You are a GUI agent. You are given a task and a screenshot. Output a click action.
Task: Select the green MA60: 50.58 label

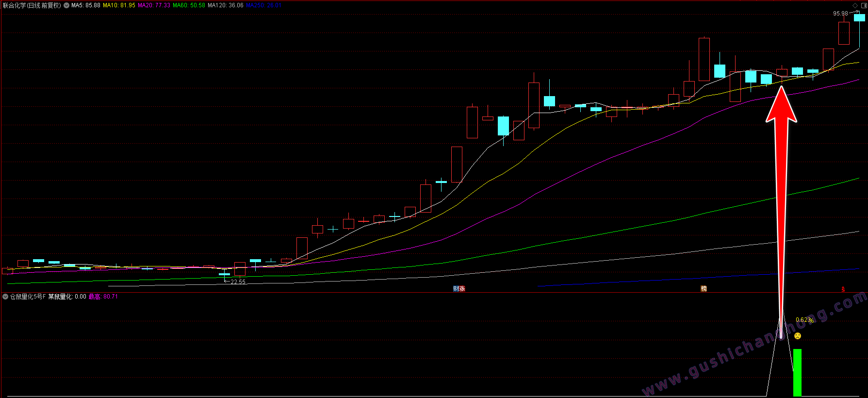click(x=189, y=5)
